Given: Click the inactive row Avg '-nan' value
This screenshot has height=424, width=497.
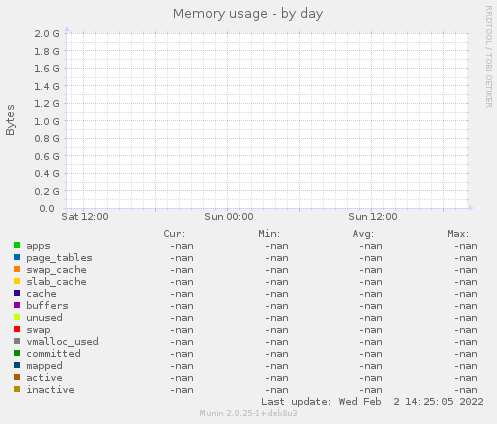Looking at the screenshot, I should pos(371,390).
